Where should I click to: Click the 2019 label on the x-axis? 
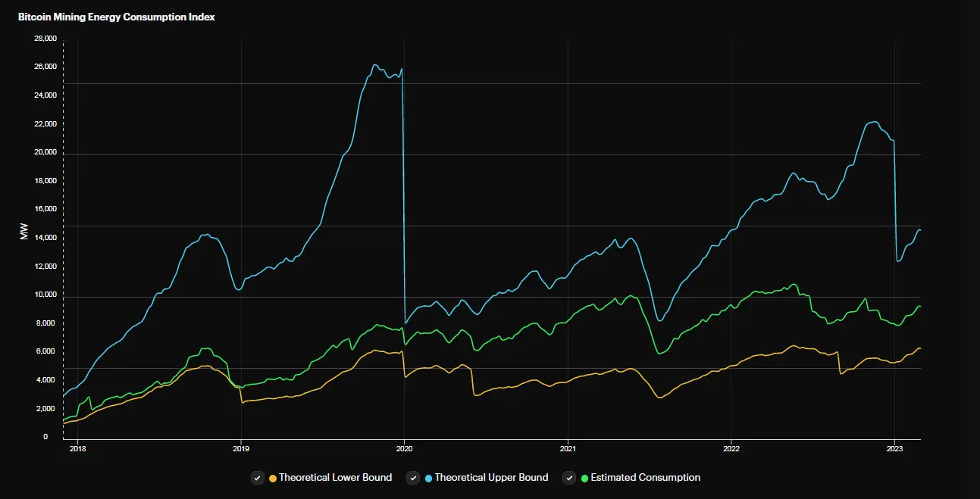coord(241,449)
